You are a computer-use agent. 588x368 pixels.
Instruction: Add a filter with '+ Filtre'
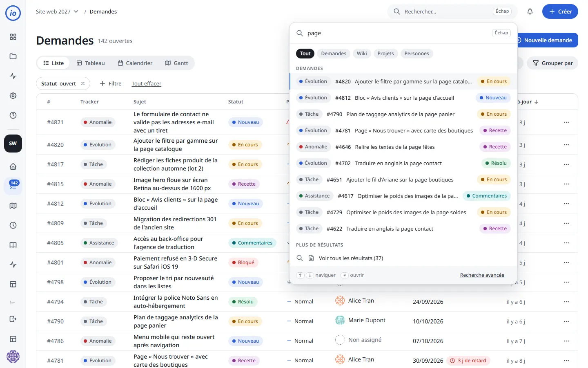pyautogui.click(x=111, y=83)
